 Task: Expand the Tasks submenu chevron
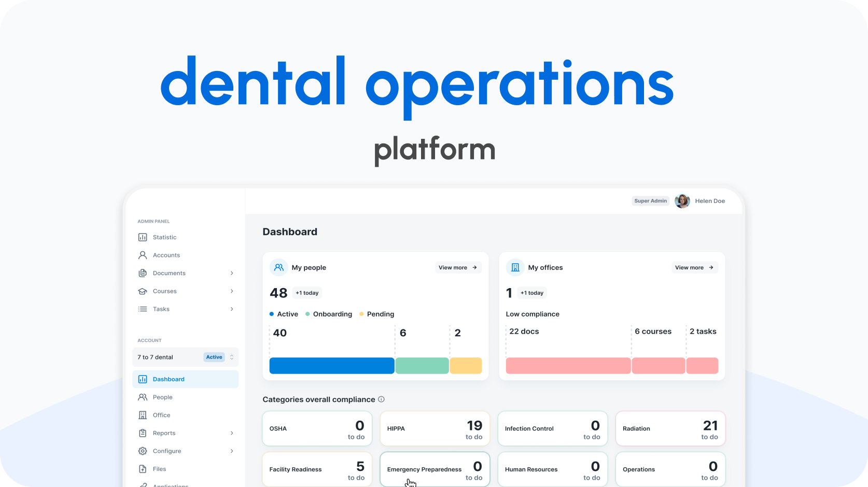[232, 309]
